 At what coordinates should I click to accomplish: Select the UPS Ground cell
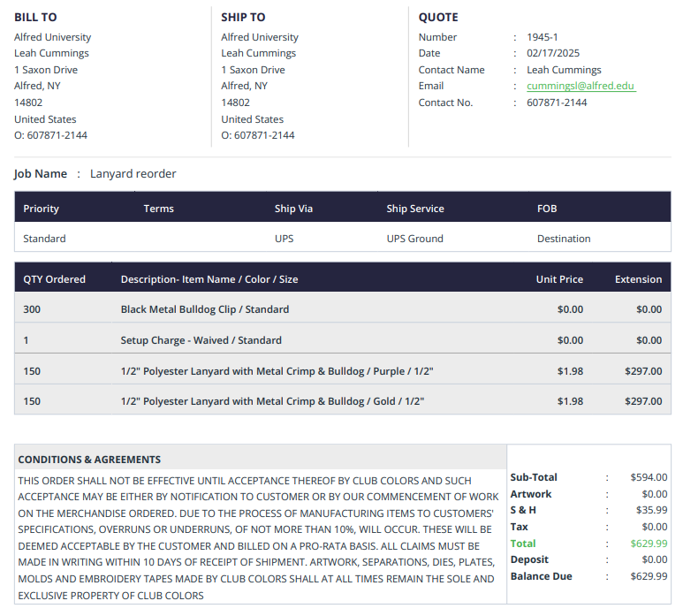[414, 239]
